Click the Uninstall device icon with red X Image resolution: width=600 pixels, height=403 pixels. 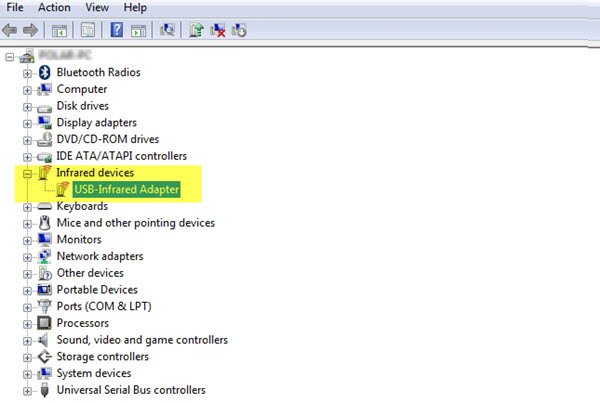[218, 30]
